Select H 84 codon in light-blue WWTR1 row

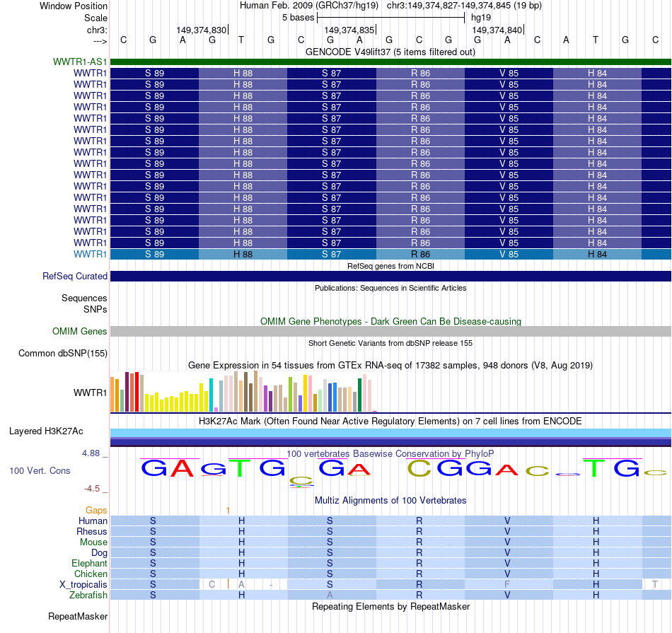click(598, 254)
